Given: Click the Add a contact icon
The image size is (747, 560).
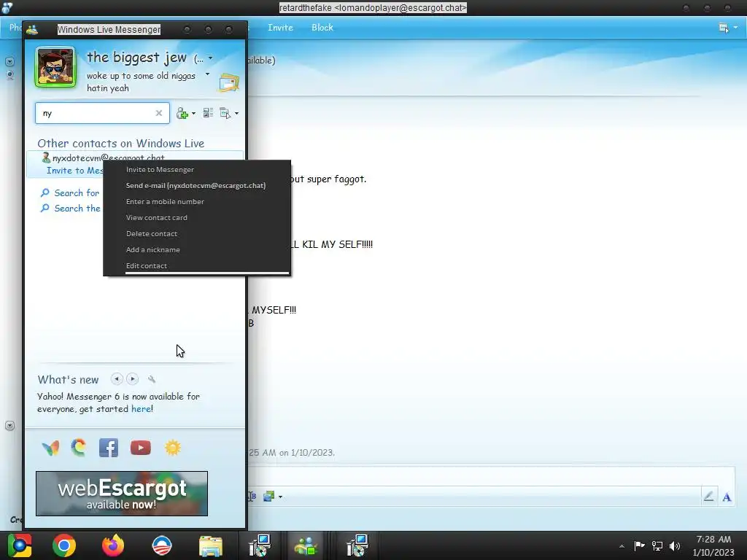Looking at the screenshot, I should (182, 113).
